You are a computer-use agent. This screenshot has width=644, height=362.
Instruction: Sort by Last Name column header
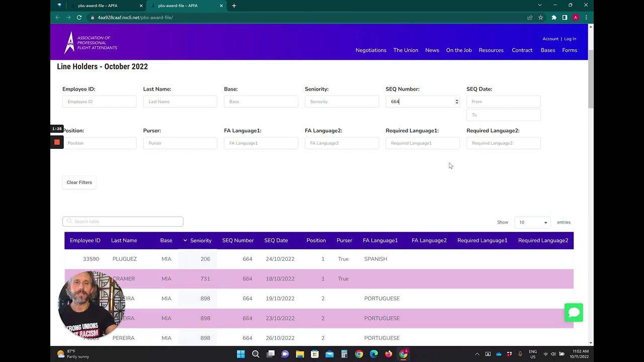124,240
